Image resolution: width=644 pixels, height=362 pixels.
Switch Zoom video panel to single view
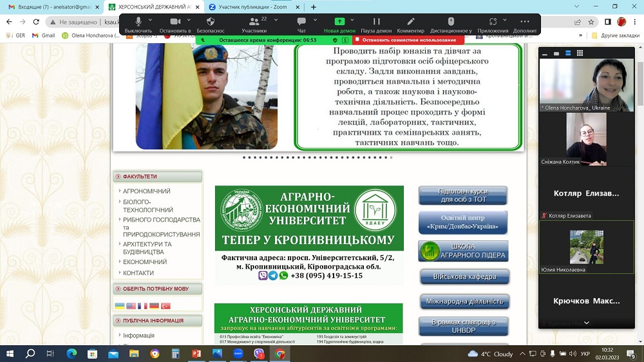pyautogui.click(x=556, y=53)
